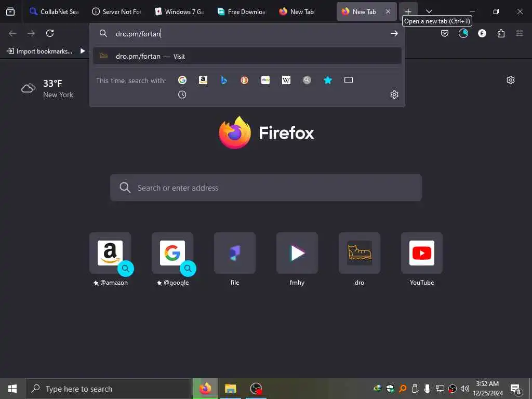Open the Windows Start menu

pyautogui.click(x=12, y=389)
